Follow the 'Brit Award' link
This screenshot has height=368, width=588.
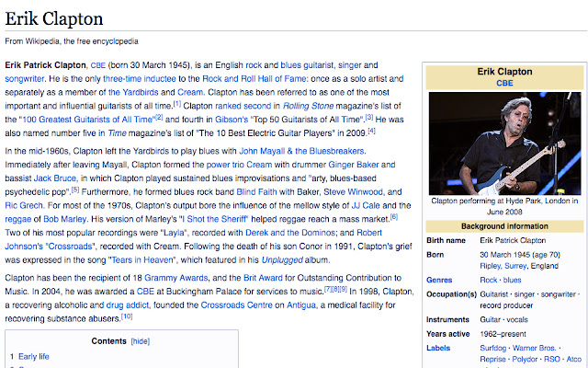coord(263,278)
